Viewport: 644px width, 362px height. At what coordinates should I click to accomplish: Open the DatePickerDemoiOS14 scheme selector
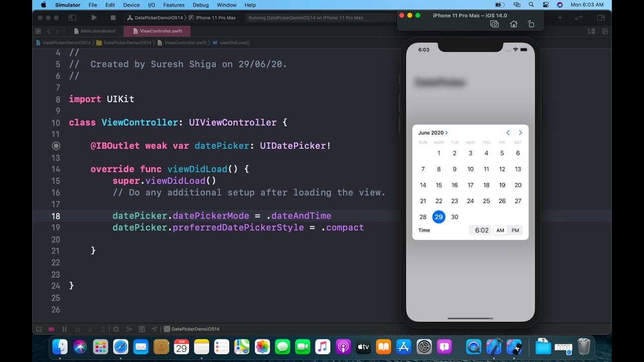click(x=155, y=18)
